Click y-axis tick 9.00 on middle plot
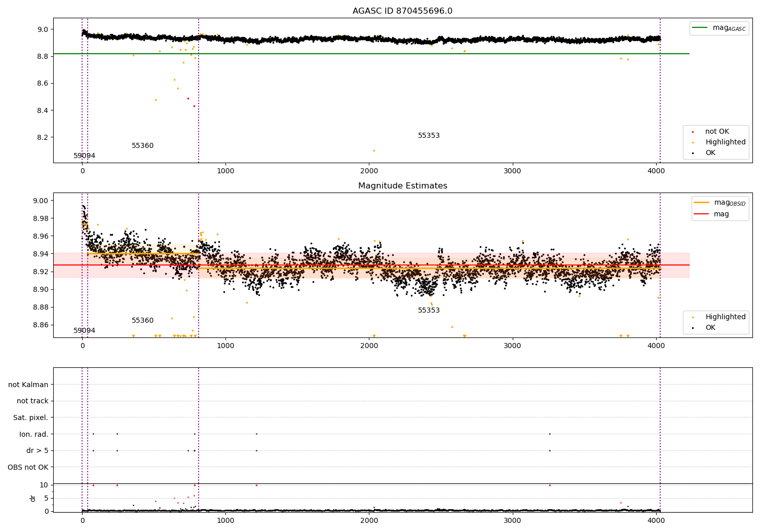The height and width of the screenshot is (532, 760). pyautogui.click(x=41, y=201)
